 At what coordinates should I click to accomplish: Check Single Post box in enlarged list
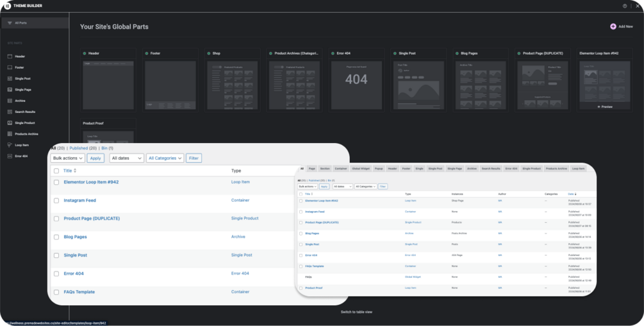(56, 255)
